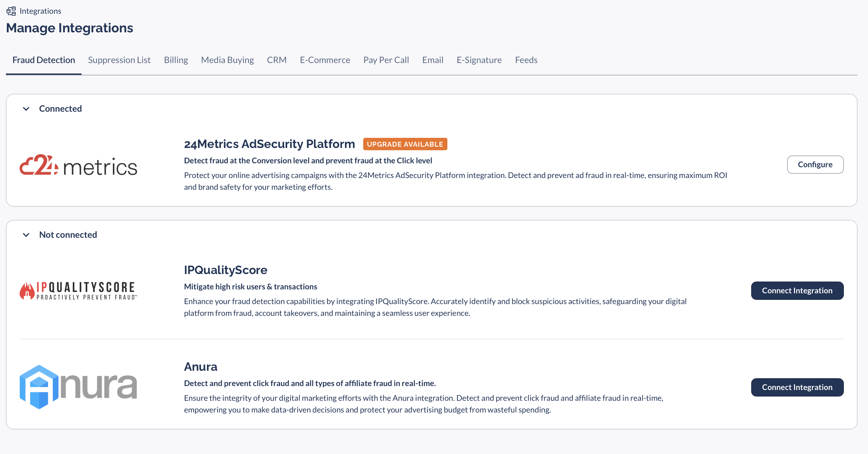The width and height of the screenshot is (868, 454).
Task: Click the Manage Integrations page heading
Action: point(70,28)
